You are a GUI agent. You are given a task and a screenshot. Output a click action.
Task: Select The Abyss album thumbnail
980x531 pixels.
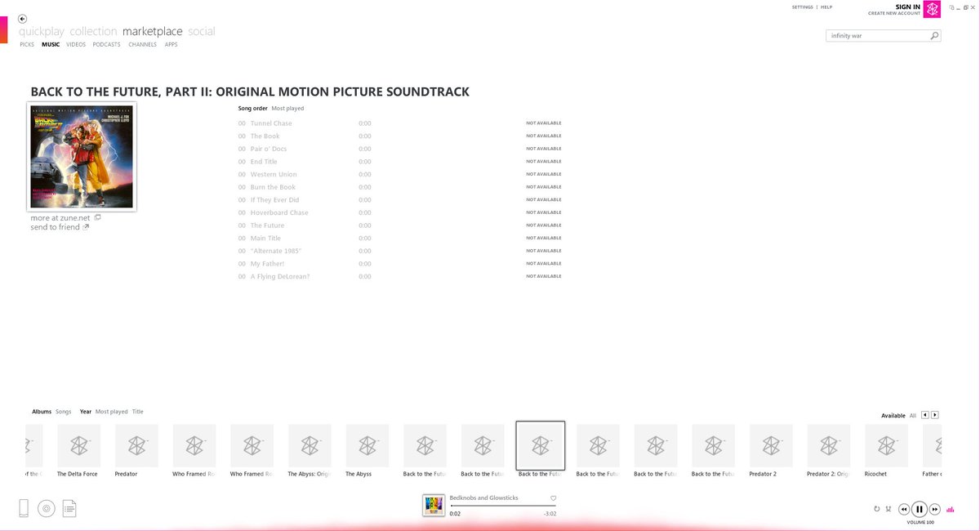367,445
